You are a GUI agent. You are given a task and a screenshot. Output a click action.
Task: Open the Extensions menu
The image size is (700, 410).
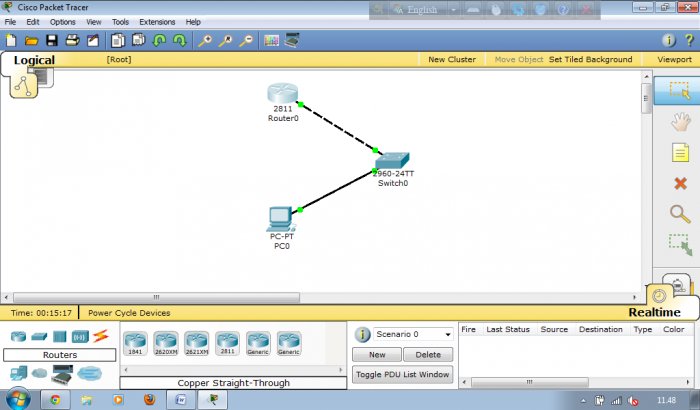tap(157, 22)
